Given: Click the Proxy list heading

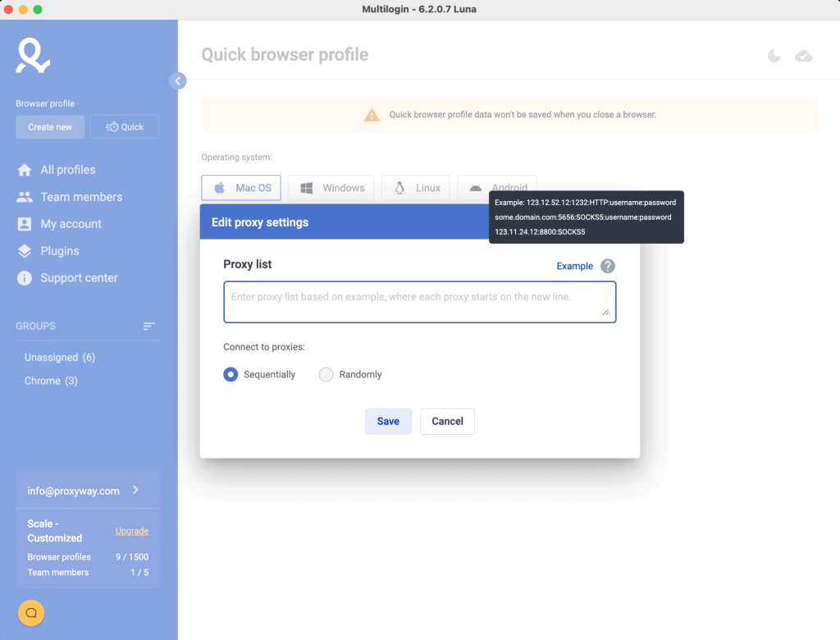Looking at the screenshot, I should coord(248,264).
